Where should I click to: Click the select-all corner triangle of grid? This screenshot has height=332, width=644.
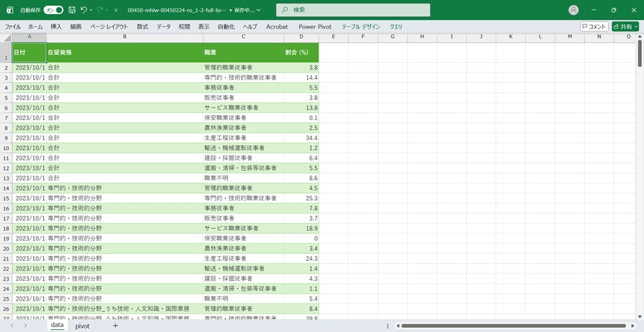pyautogui.click(x=6, y=37)
